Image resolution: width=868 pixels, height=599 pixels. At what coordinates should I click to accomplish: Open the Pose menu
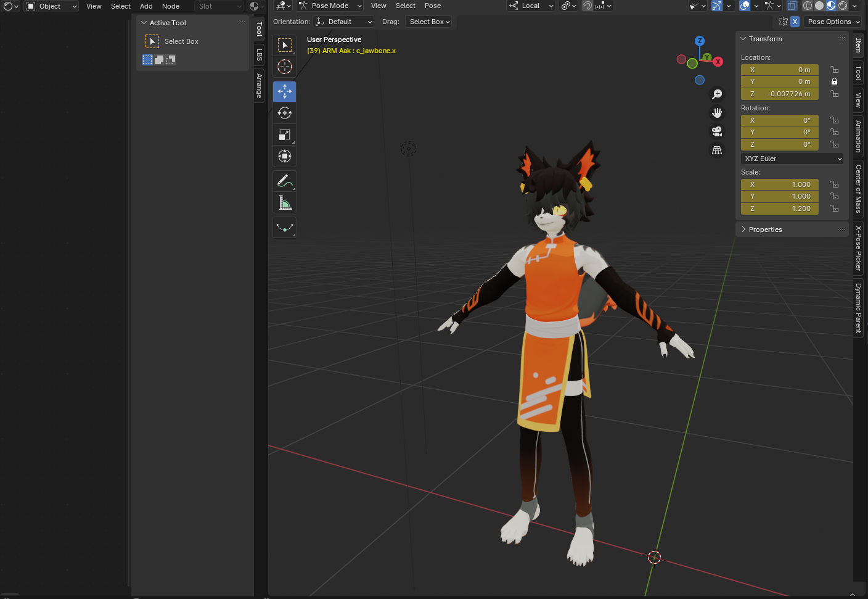[433, 6]
